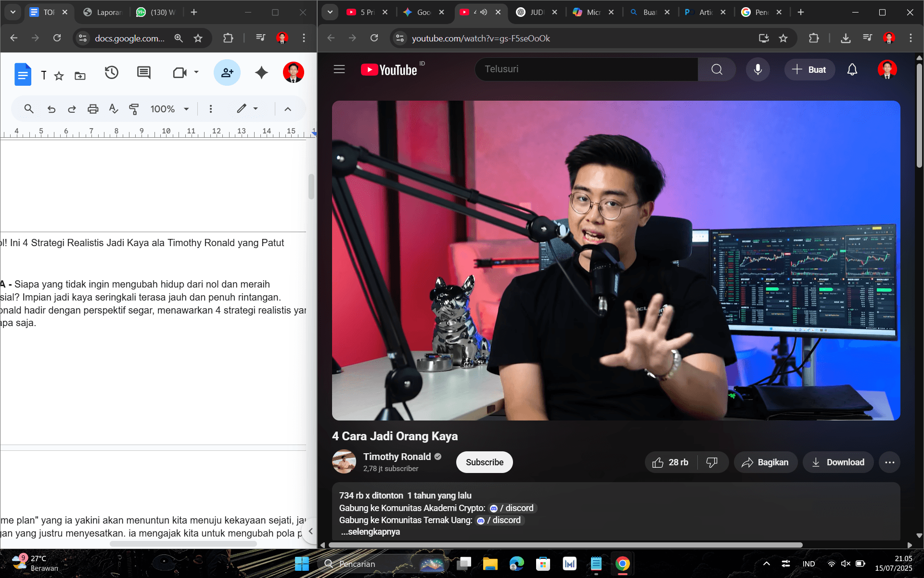Open Windows Start button on taskbar

[x=302, y=564]
